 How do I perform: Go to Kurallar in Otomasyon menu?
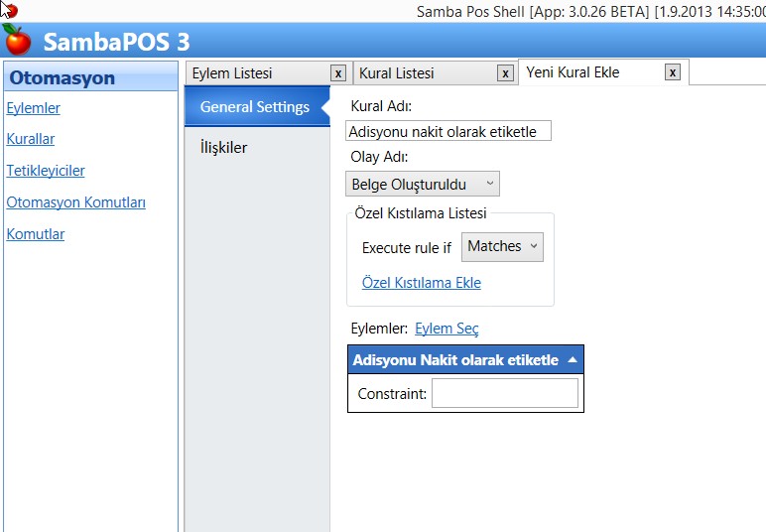30,139
